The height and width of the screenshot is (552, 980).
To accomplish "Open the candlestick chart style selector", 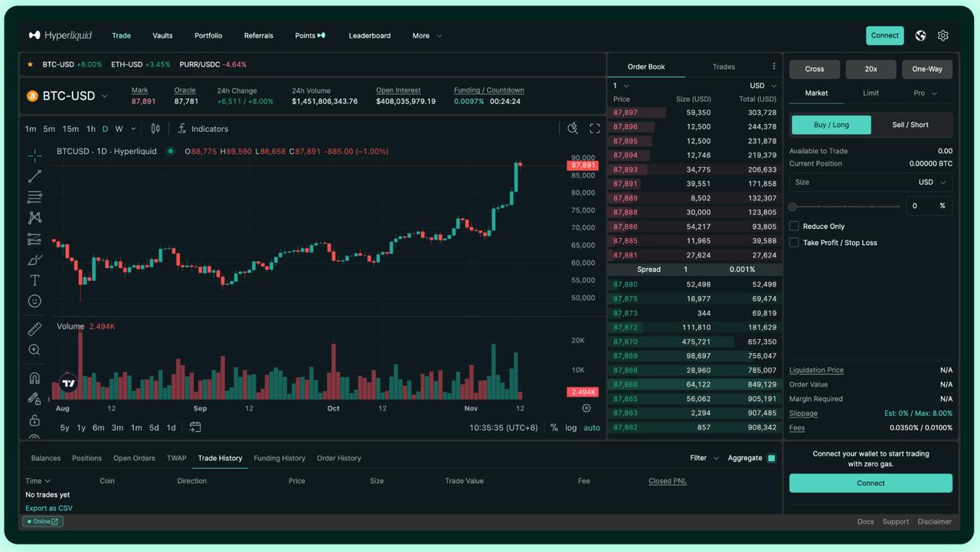I will 155,129.
